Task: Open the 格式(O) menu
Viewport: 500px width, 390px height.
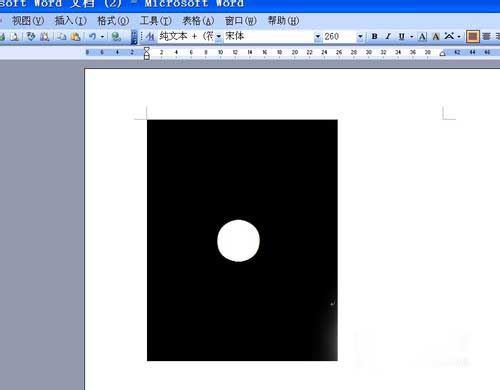Action: (113, 21)
